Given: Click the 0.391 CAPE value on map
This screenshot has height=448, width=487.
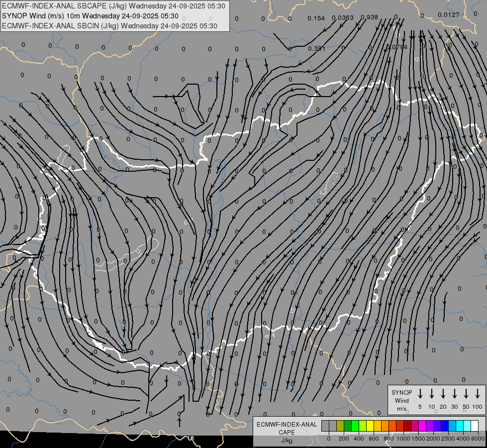Looking at the screenshot, I should click(316, 48).
